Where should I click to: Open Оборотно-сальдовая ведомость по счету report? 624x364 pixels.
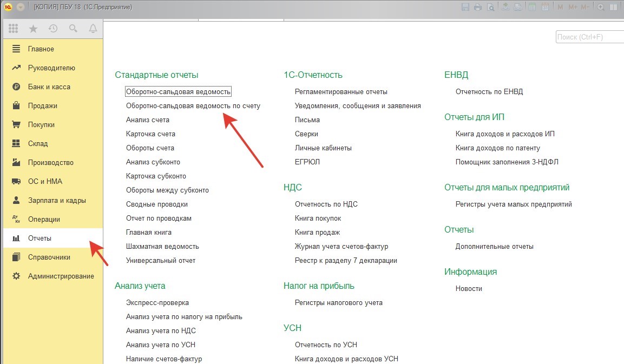pos(193,106)
